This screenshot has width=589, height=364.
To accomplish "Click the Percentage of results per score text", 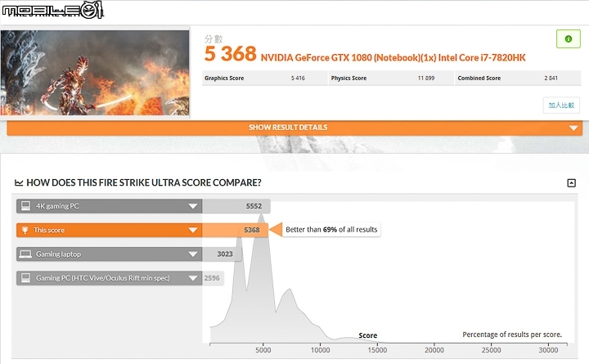I will tap(512, 335).
